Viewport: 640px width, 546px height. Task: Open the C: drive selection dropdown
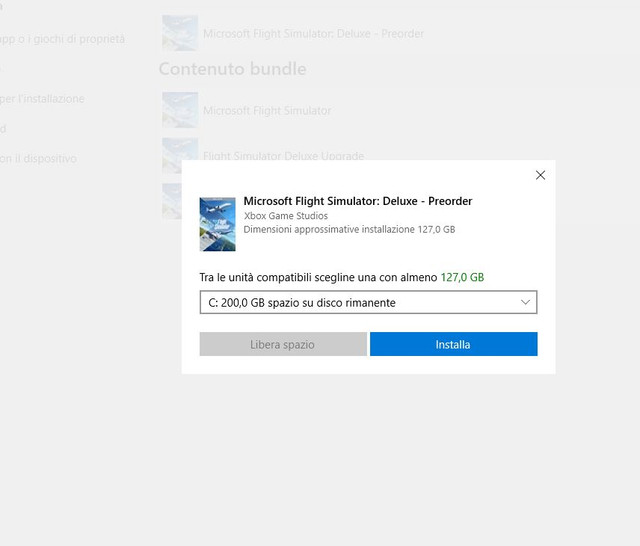click(x=368, y=302)
